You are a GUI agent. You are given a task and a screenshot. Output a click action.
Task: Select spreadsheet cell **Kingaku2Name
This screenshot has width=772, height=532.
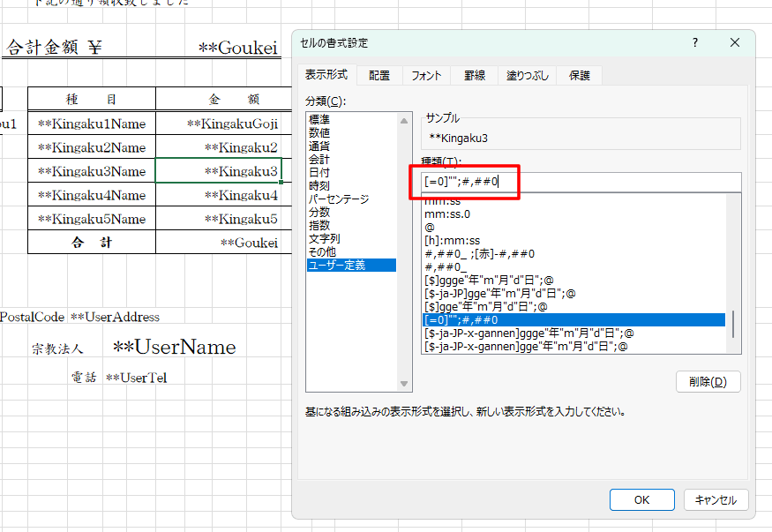click(92, 147)
